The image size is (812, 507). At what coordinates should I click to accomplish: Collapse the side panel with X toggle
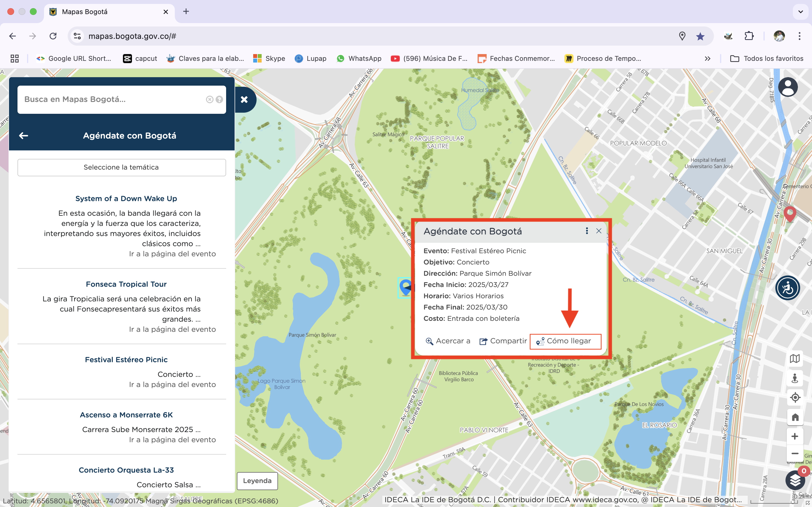(244, 100)
